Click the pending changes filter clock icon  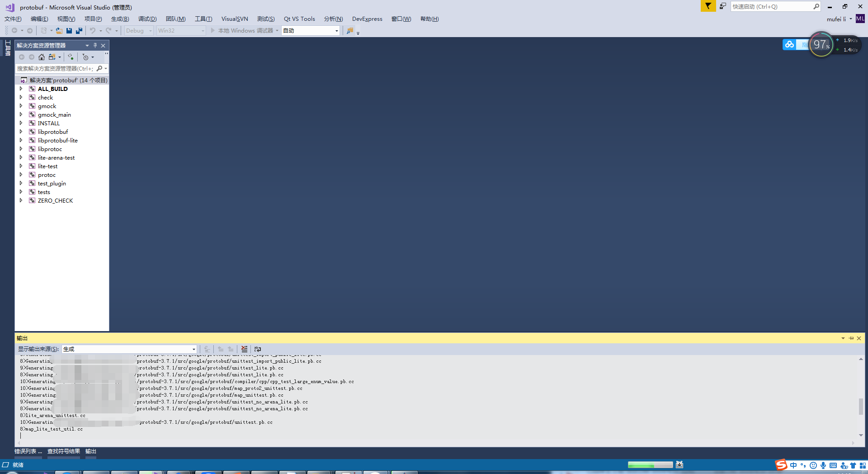(x=85, y=57)
